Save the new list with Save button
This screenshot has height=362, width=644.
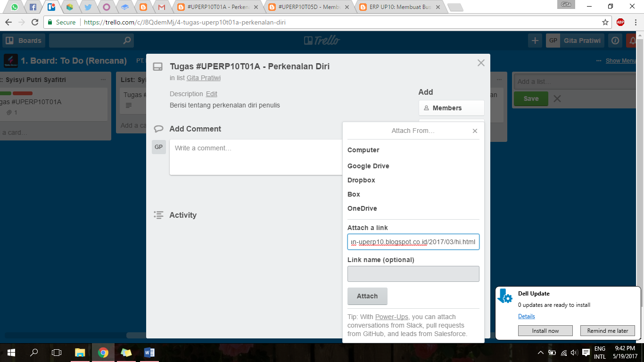(x=531, y=99)
